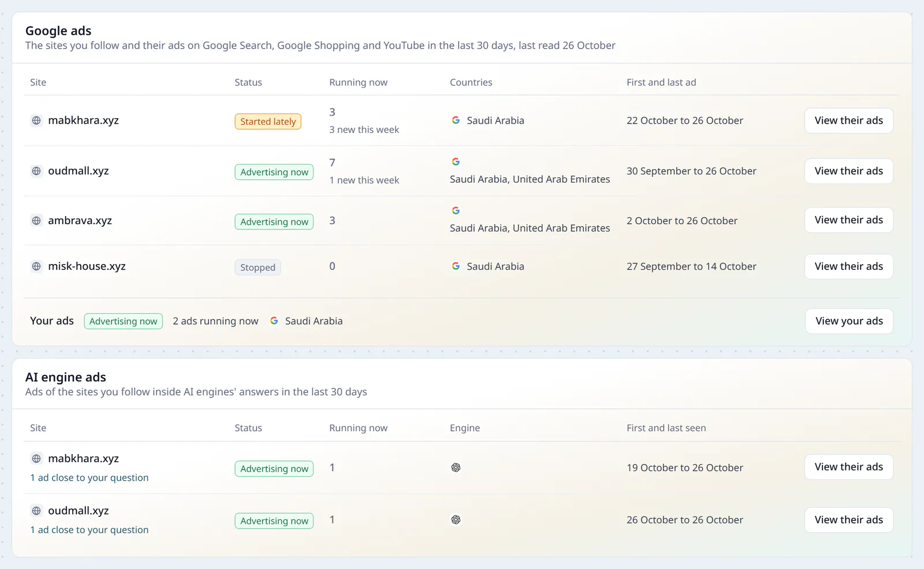Click the ChatGPT engine icon for mabkhara.xyz
Image resolution: width=924 pixels, height=569 pixels.
coord(456,467)
